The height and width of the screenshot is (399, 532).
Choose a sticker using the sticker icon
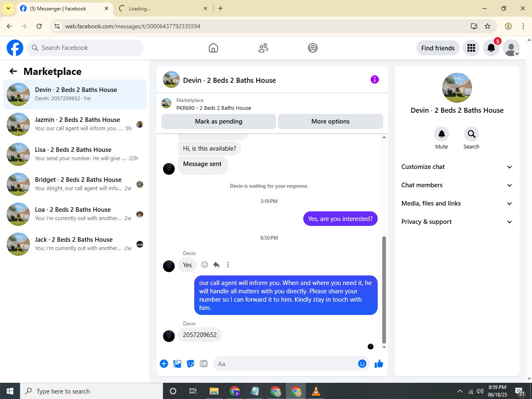[191, 364]
